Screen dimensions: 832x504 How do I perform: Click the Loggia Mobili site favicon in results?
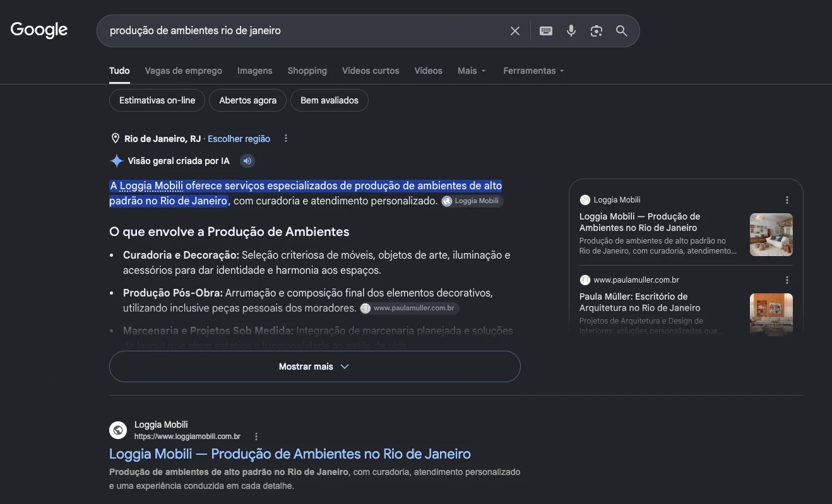click(x=118, y=430)
